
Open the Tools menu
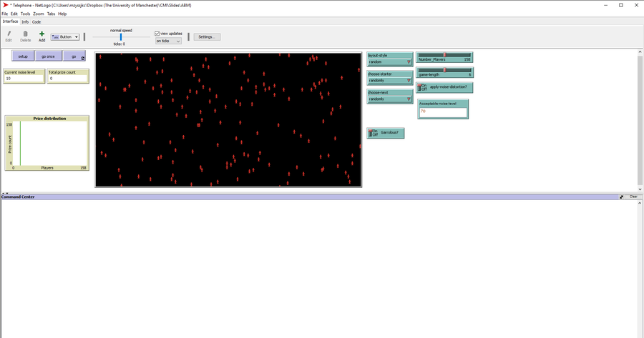[x=26, y=14]
